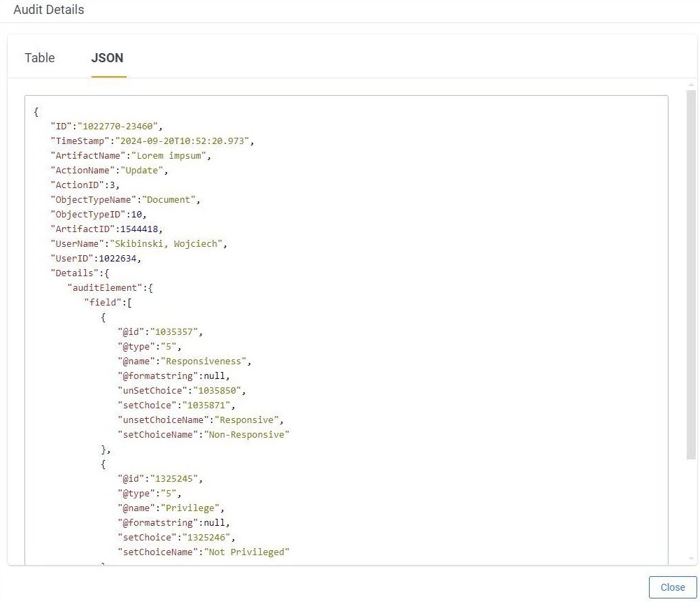This screenshot has width=700, height=602.
Task: Click the UserName value "Skibinski, Wojciech"
Action: click(x=166, y=244)
